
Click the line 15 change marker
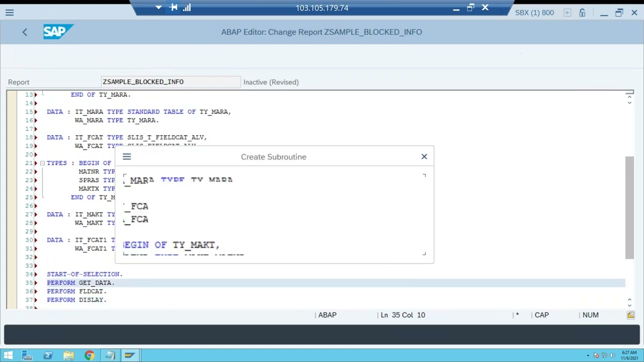point(36,112)
